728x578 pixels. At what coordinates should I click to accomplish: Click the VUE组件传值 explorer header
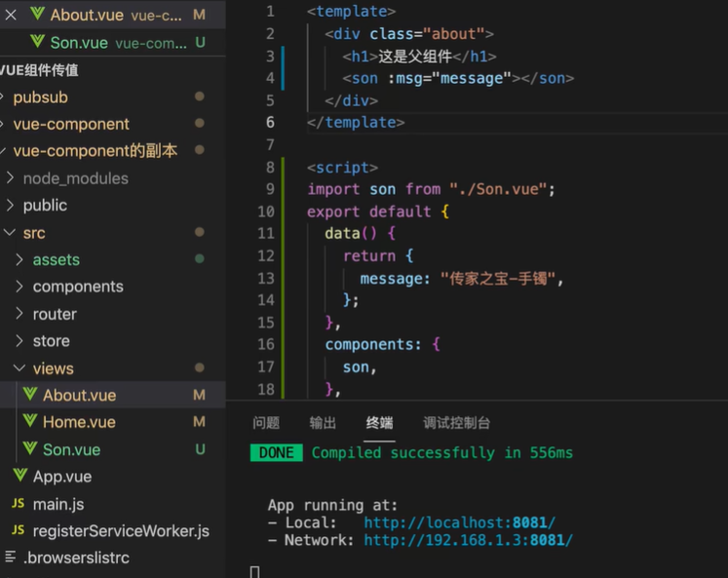click(x=39, y=70)
